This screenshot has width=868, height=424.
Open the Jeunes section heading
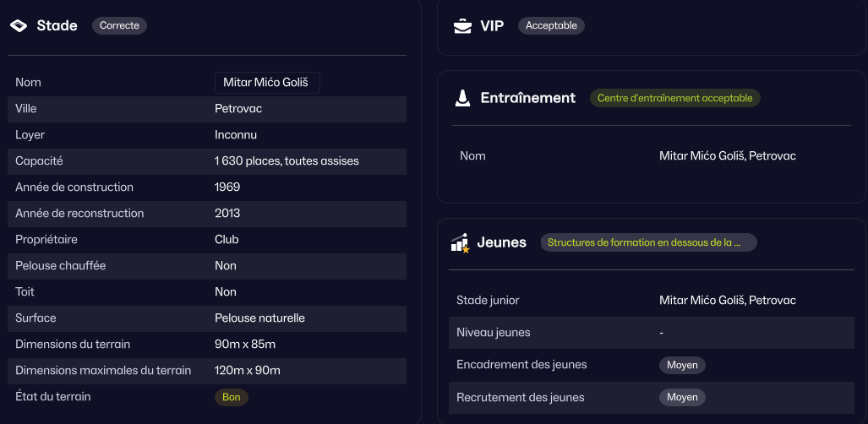tap(501, 243)
